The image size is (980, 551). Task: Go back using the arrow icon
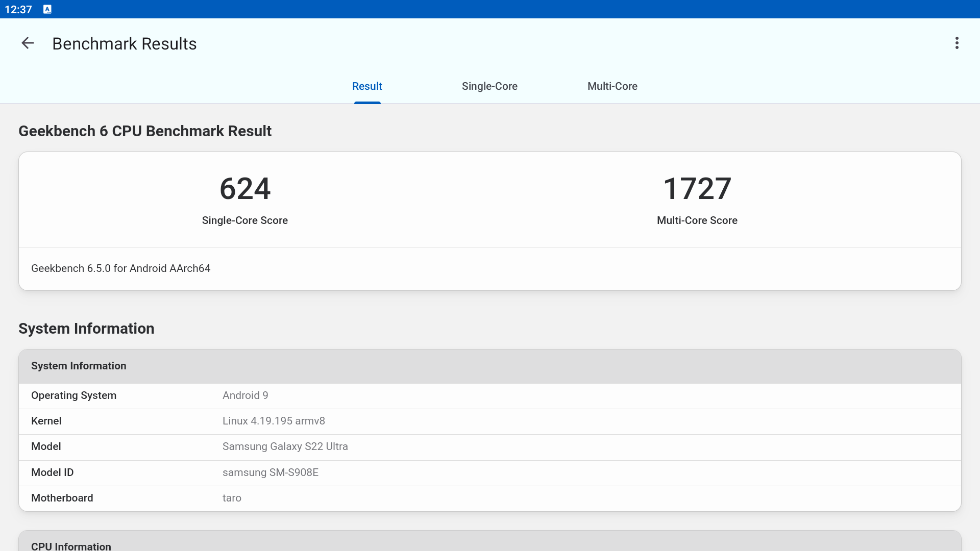pyautogui.click(x=28, y=43)
